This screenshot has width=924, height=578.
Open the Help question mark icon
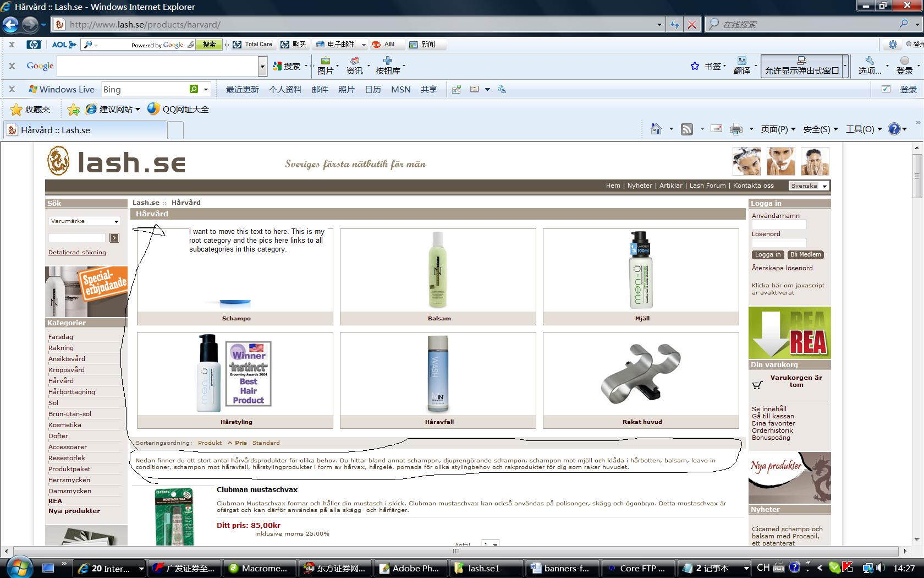point(894,129)
